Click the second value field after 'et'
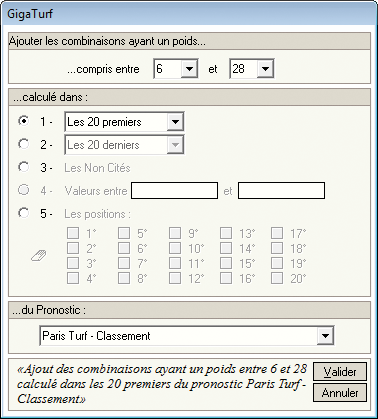 click(281, 190)
